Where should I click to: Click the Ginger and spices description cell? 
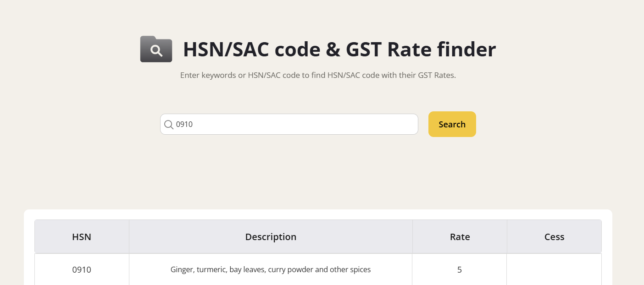(271, 269)
